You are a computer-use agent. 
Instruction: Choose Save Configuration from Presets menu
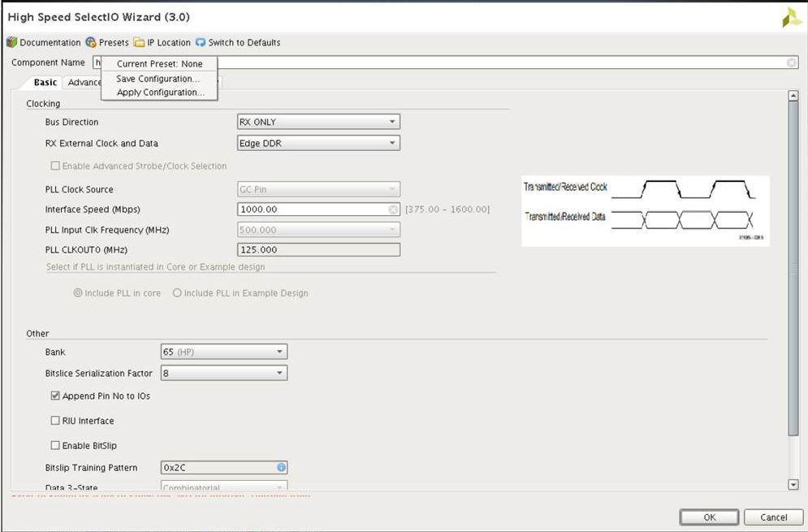coord(158,79)
